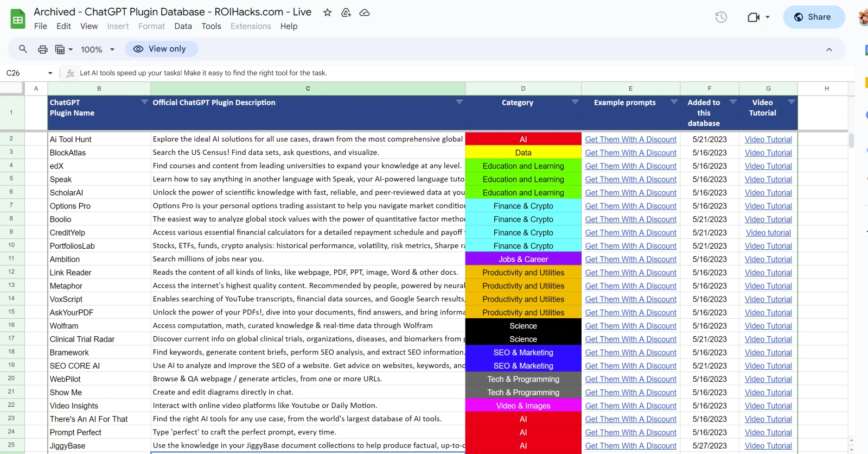This screenshot has height=454, width=868.
Task: Select the Bramework SEO & Marketing cell
Action: [523, 352]
